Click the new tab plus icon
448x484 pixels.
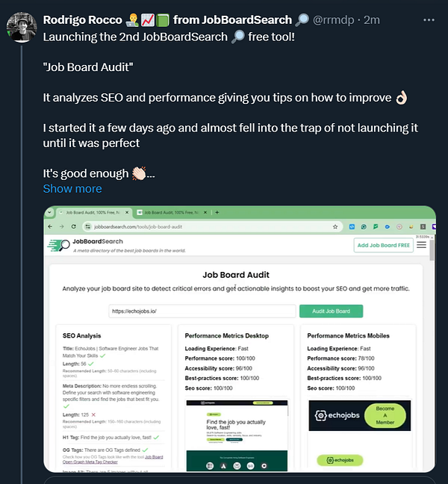pyautogui.click(x=217, y=212)
